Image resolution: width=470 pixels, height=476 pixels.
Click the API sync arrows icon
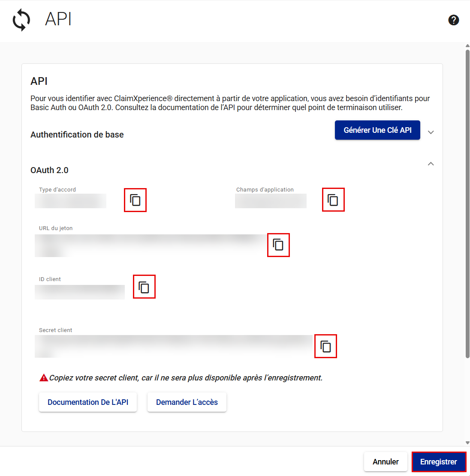coord(21,20)
